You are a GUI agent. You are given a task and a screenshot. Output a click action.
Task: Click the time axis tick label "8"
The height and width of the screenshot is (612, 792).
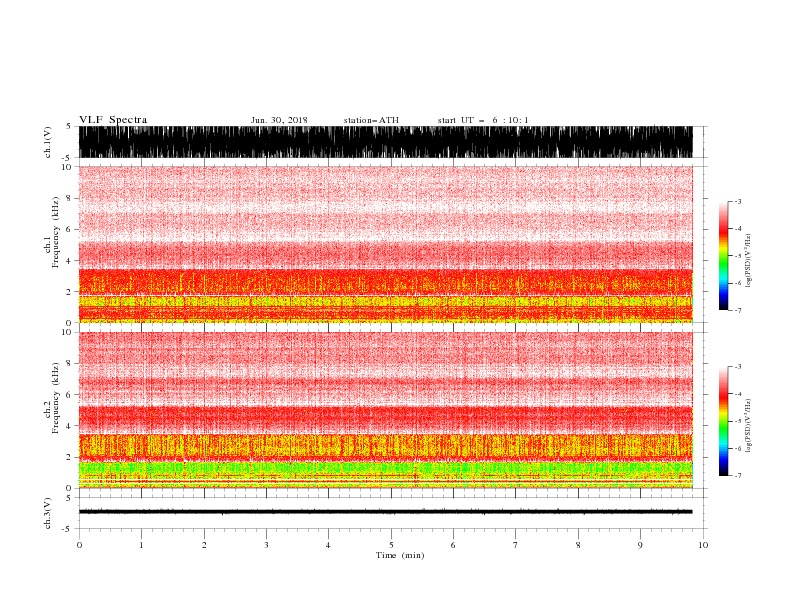click(578, 545)
